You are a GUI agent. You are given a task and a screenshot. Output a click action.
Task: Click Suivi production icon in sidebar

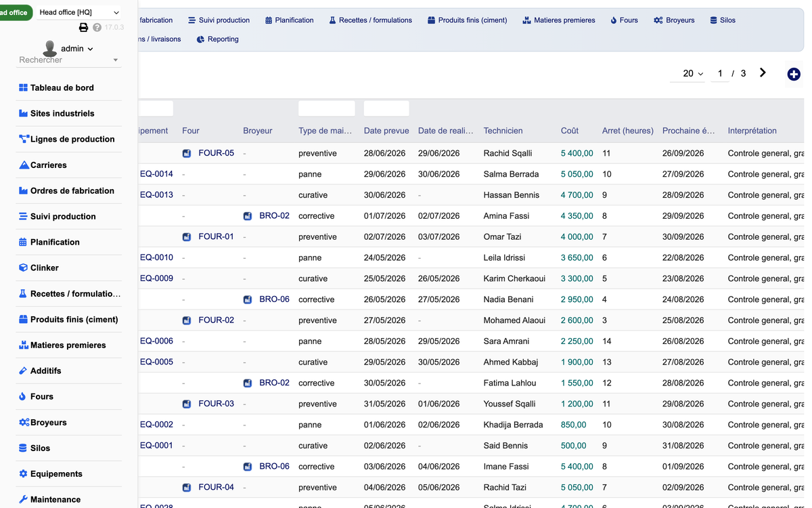(23, 217)
